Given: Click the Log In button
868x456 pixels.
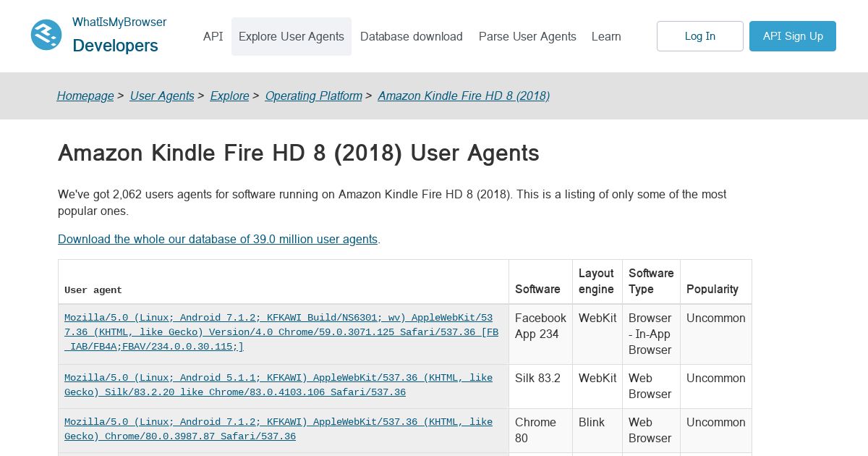Looking at the screenshot, I should [700, 36].
